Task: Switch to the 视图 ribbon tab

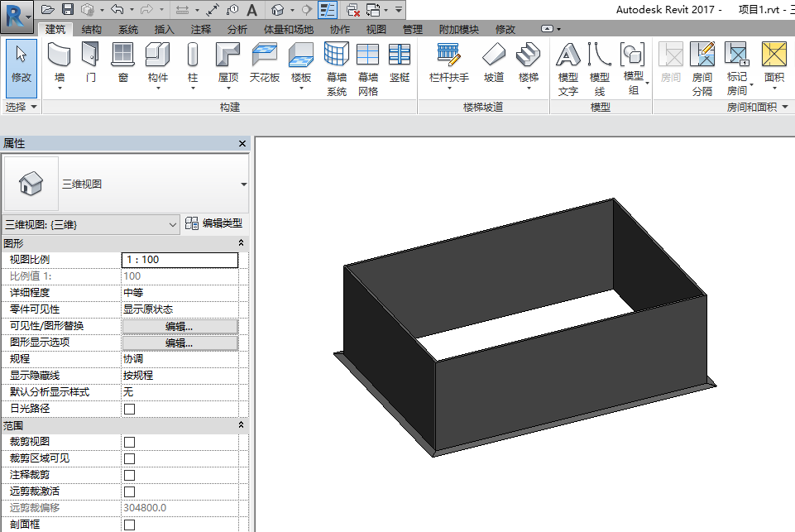Action: (376, 30)
